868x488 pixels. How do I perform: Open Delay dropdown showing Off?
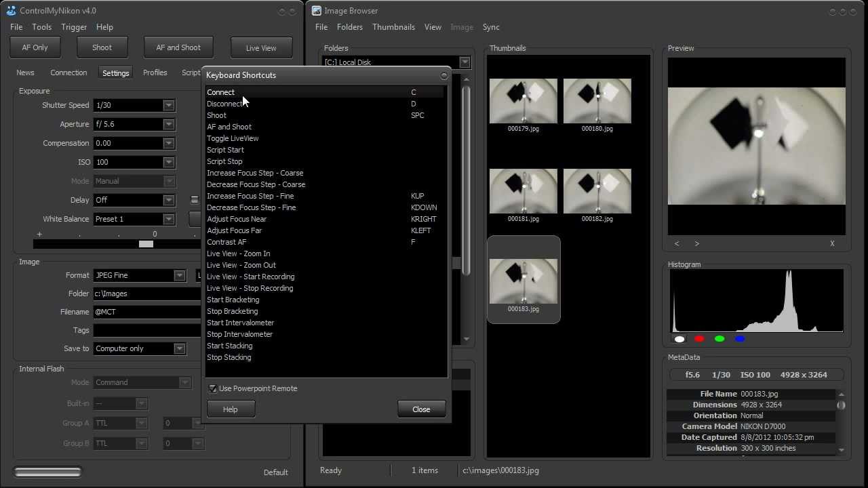point(168,200)
